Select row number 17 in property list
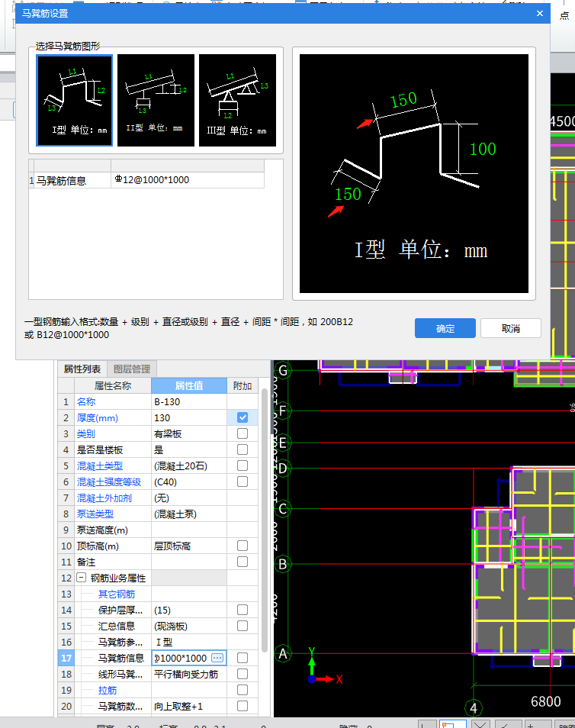 click(x=66, y=658)
